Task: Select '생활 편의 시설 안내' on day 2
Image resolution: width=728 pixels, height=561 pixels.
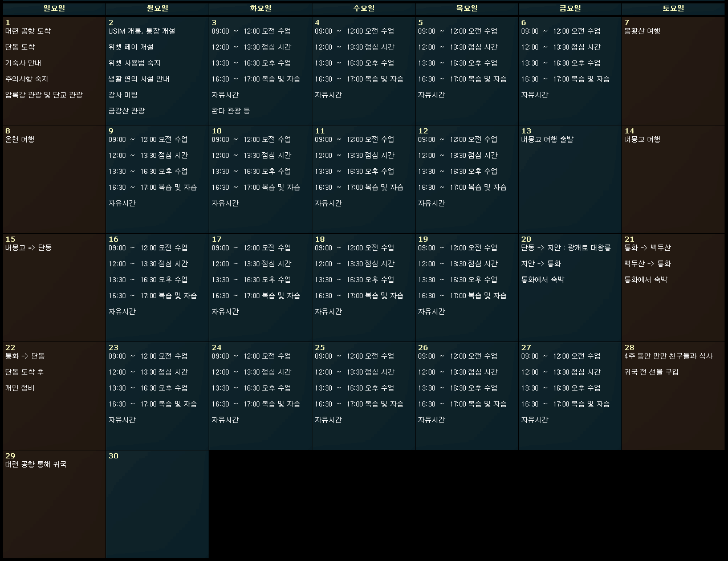Action: [x=139, y=79]
